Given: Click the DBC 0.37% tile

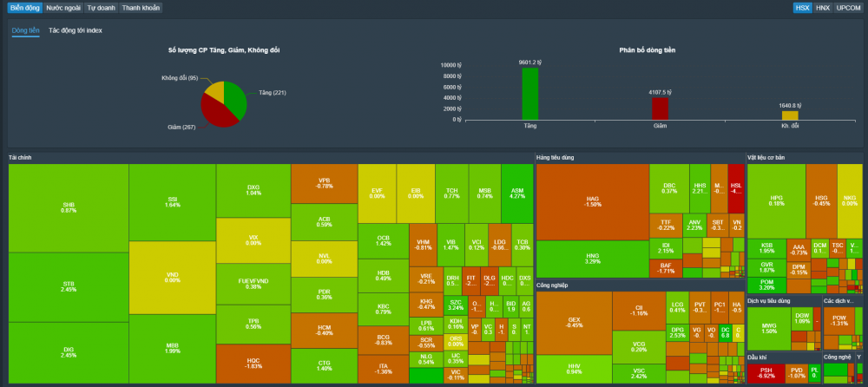Looking at the screenshot, I should (x=668, y=188).
